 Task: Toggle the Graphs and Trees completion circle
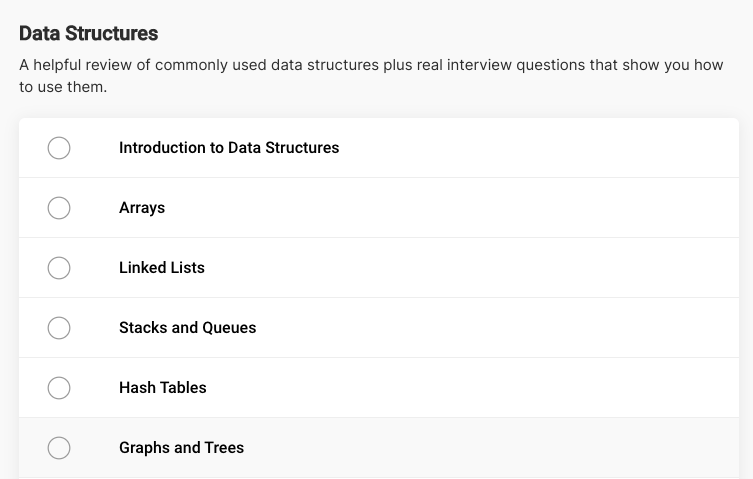59,448
